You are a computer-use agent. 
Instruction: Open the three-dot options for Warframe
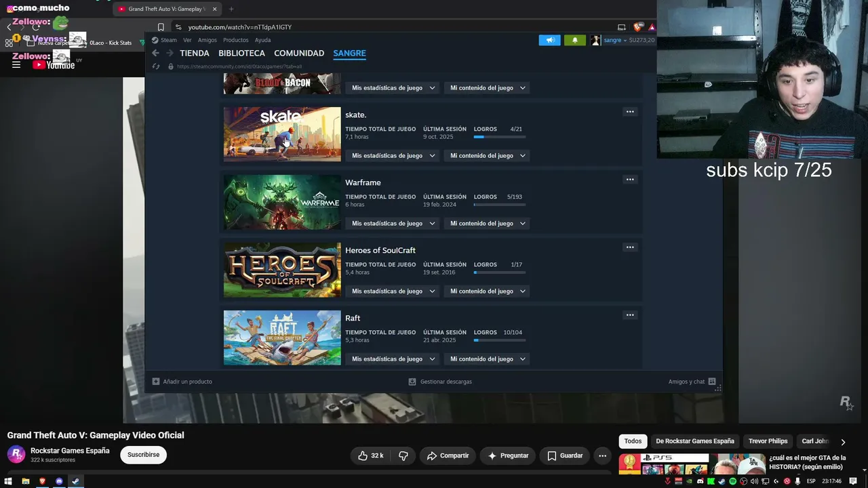630,180
